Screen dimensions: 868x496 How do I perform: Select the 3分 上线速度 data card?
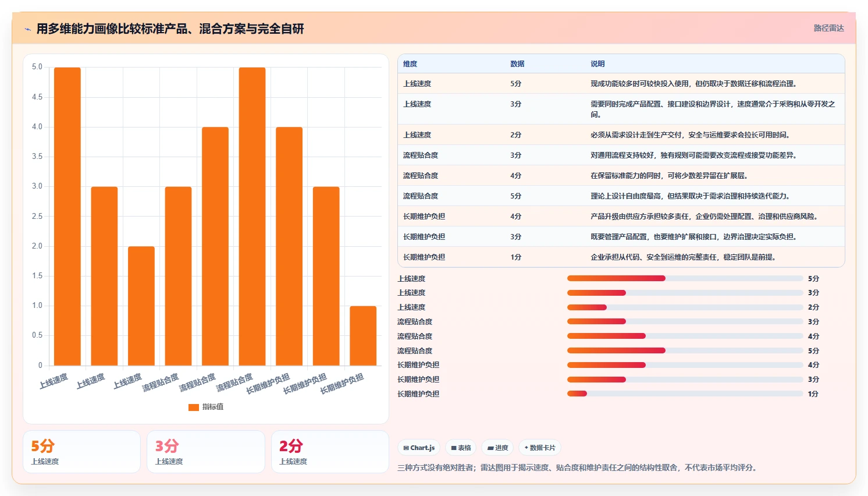[x=206, y=452]
